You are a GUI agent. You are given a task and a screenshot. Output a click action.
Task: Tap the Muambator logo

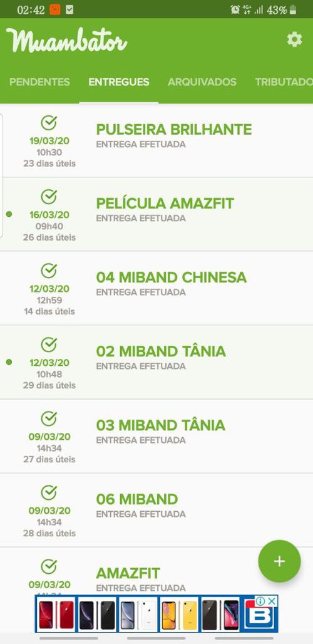[66, 40]
